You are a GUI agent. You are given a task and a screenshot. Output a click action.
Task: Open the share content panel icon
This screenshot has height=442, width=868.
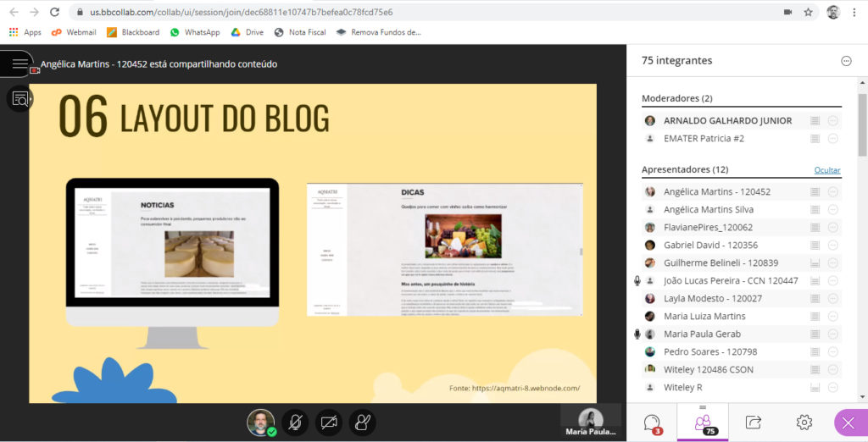[x=753, y=422]
